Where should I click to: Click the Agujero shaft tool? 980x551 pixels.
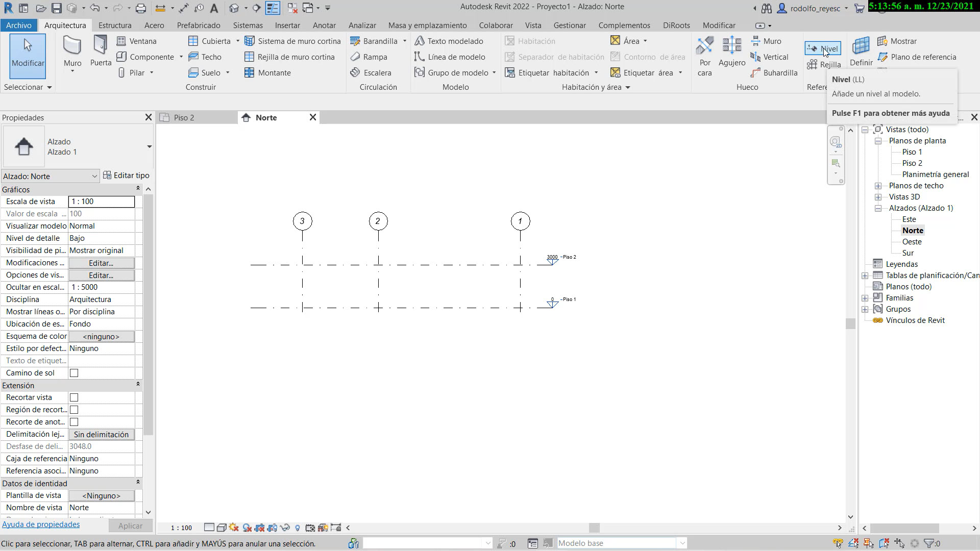[x=732, y=52]
